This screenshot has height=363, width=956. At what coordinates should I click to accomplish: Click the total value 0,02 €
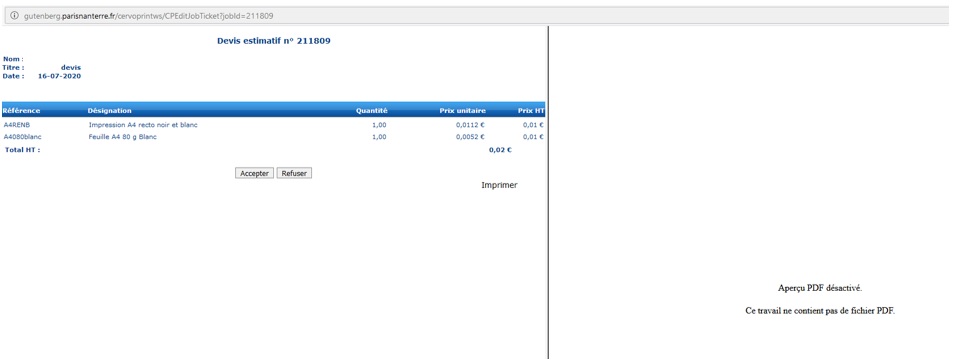(x=500, y=150)
